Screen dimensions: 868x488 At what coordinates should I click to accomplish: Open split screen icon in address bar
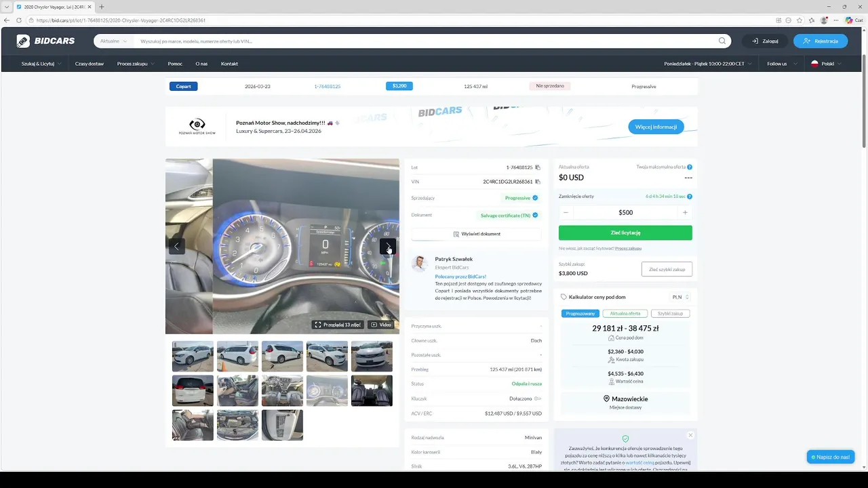click(x=778, y=20)
